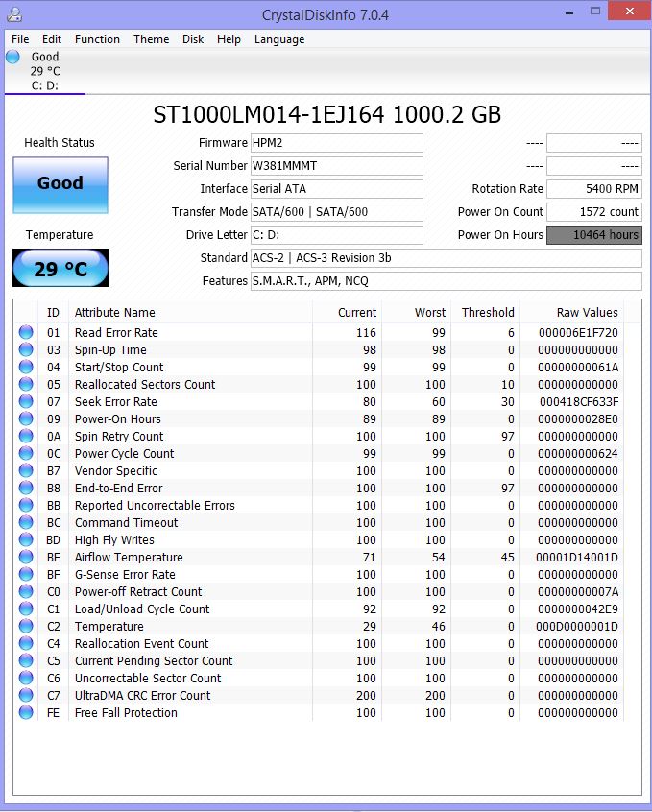Click the Current value 200 in UltraDMA row
The height and width of the screenshot is (812, 652).
[366, 696]
